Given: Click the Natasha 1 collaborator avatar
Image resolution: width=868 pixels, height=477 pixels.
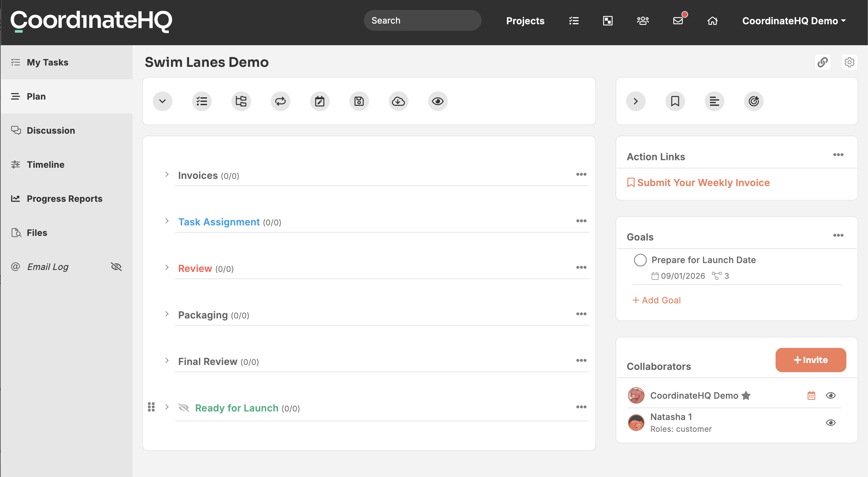Looking at the screenshot, I should coord(636,423).
